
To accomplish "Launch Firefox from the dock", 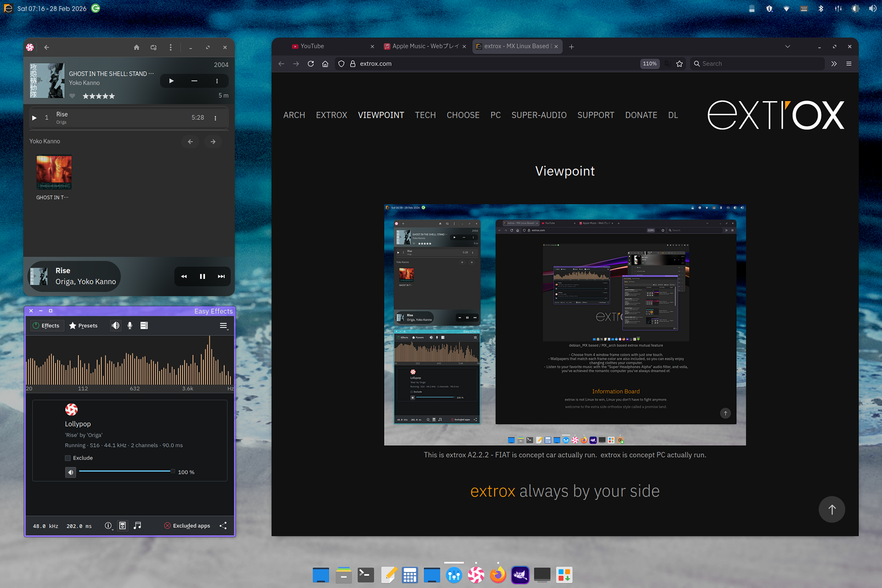I will pyautogui.click(x=498, y=575).
